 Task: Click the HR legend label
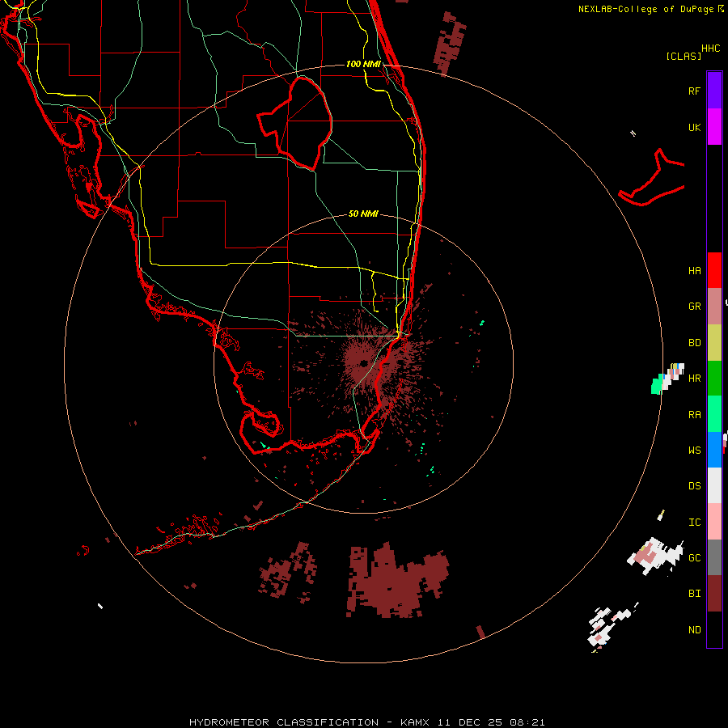pos(694,379)
